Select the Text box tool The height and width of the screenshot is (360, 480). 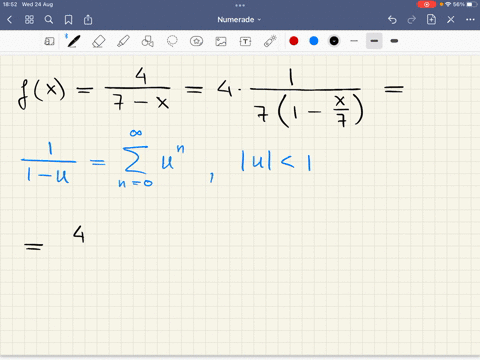click(245, 41)
